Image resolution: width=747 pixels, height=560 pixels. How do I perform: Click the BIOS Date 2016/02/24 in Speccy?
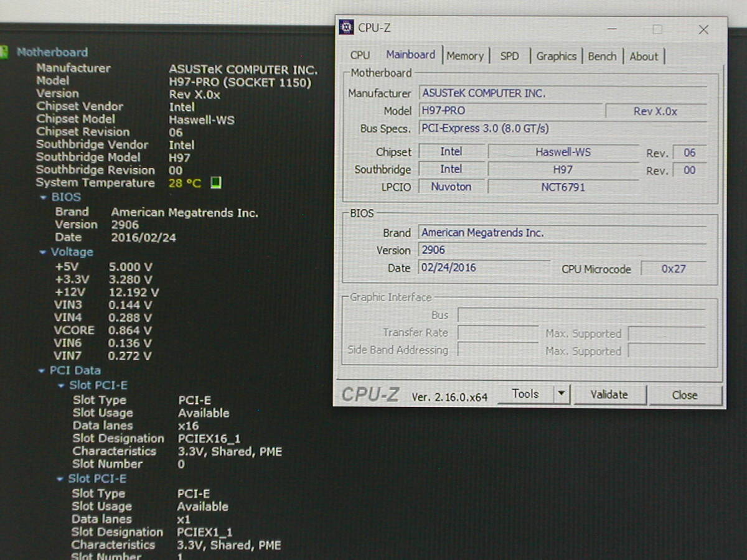[x=144, y=238]
